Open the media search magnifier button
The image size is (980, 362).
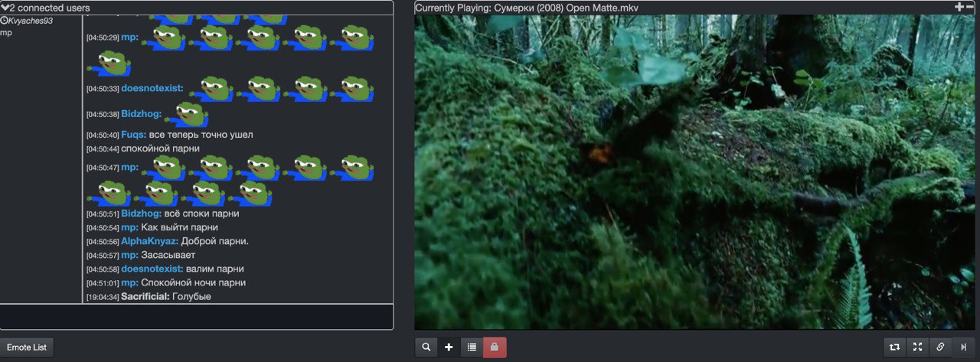click(426, 347)
